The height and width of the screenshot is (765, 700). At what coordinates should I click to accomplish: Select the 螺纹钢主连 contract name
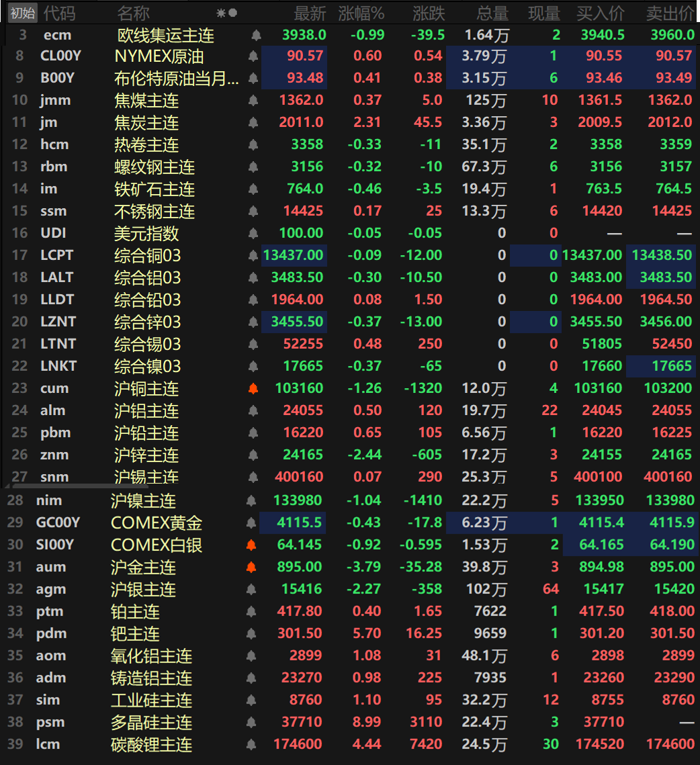[x=155, y=167]
